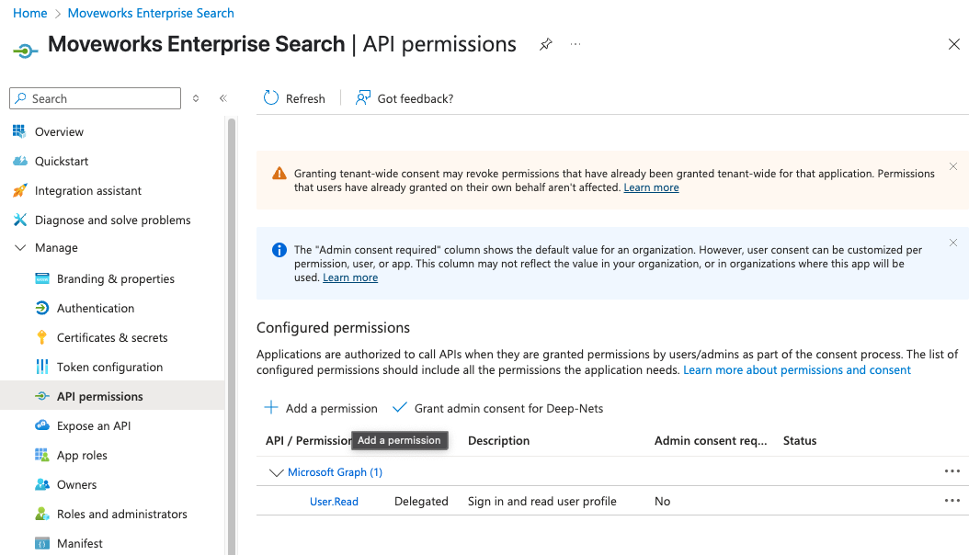Image resolution: width=980 pixels, height=555 pixels.
Task: Select Diagnose and solve problems
Action: 112,220
